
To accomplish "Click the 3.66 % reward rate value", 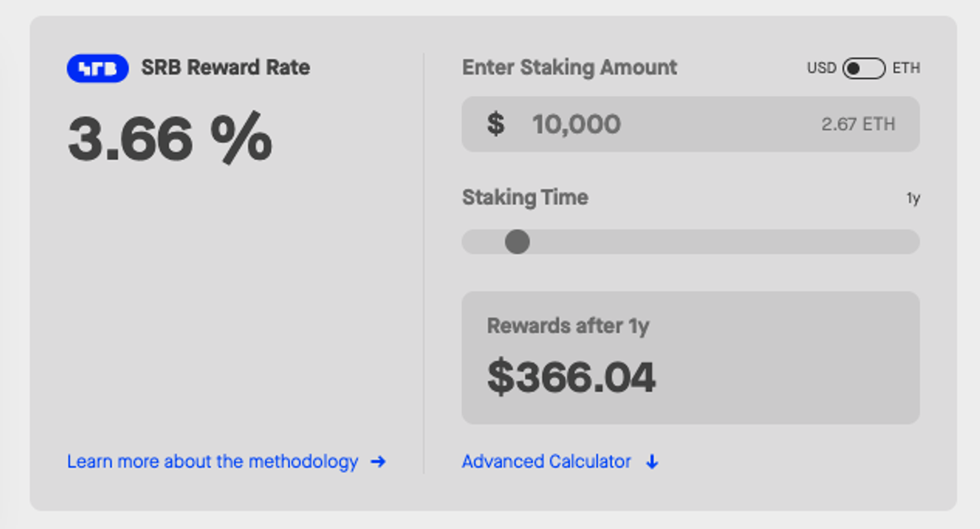I will pyautogui.click(x=170, y=137).
